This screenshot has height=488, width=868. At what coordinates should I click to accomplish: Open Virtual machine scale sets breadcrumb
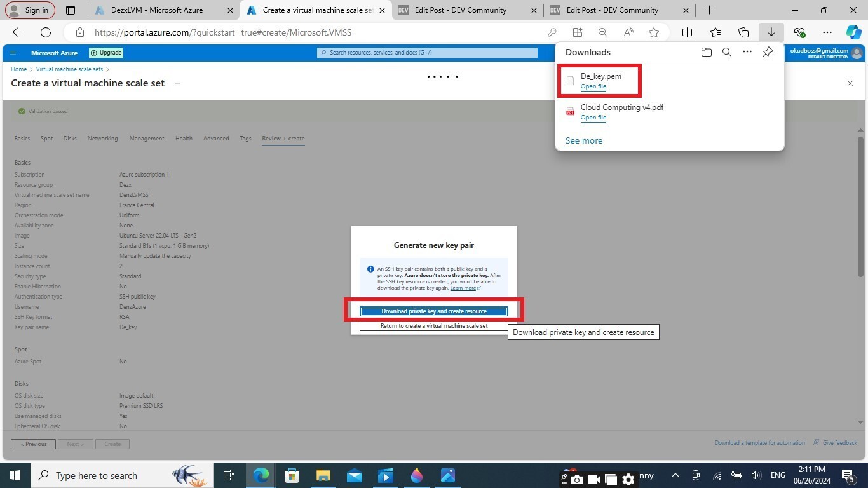point(69,69)
